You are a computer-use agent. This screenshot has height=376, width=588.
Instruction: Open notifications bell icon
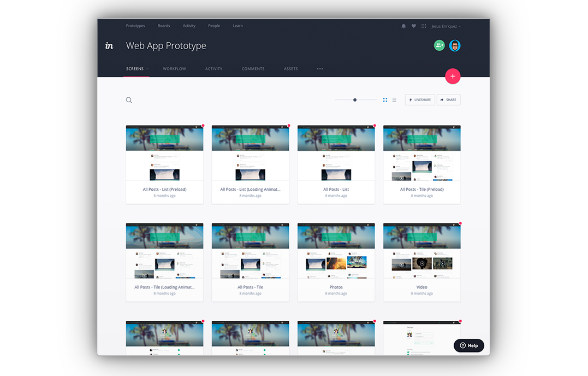403,26
